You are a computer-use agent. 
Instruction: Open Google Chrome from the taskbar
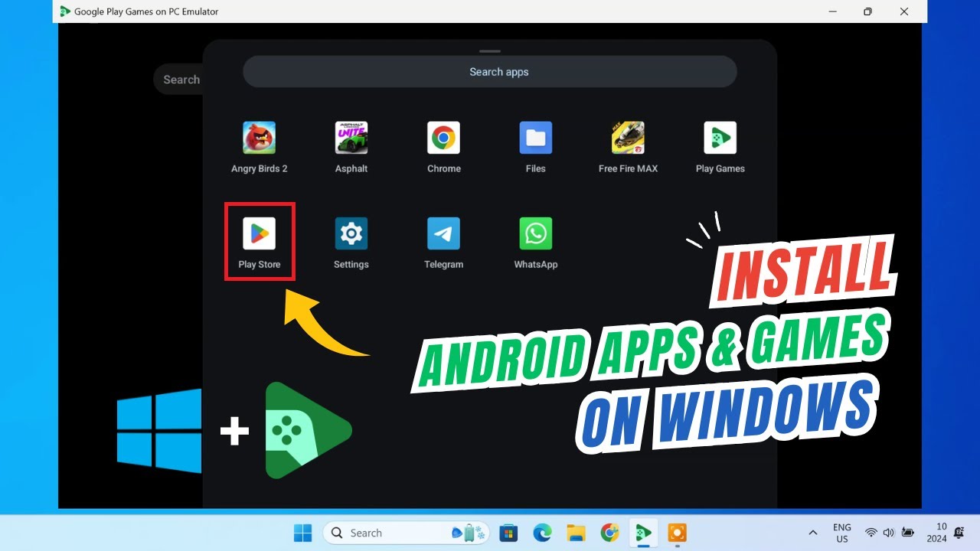[609, 533]
